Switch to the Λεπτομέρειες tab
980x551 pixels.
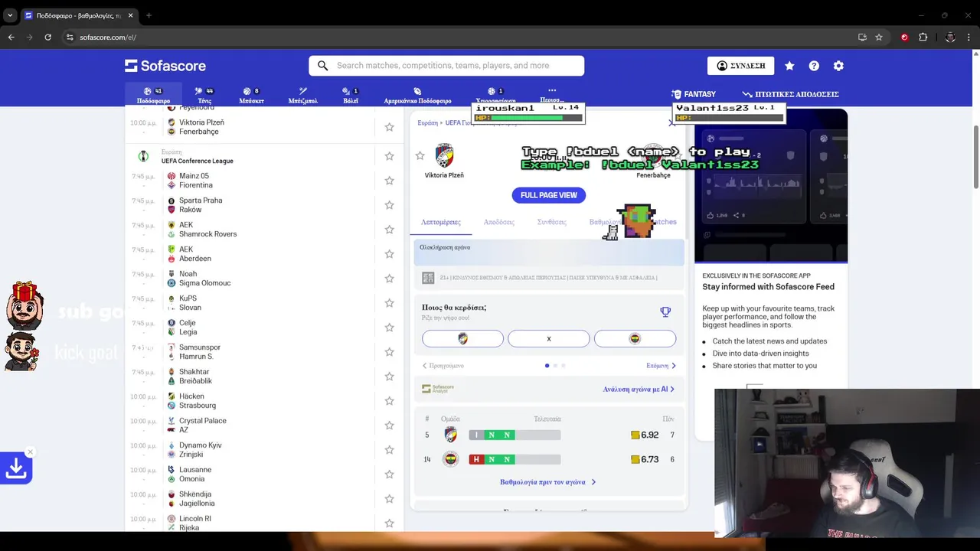click(441, 222)
